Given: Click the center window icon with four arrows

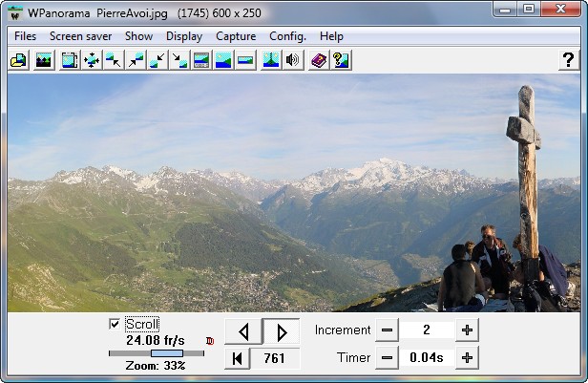Looking at the screenshot, I should coord(92,60).
